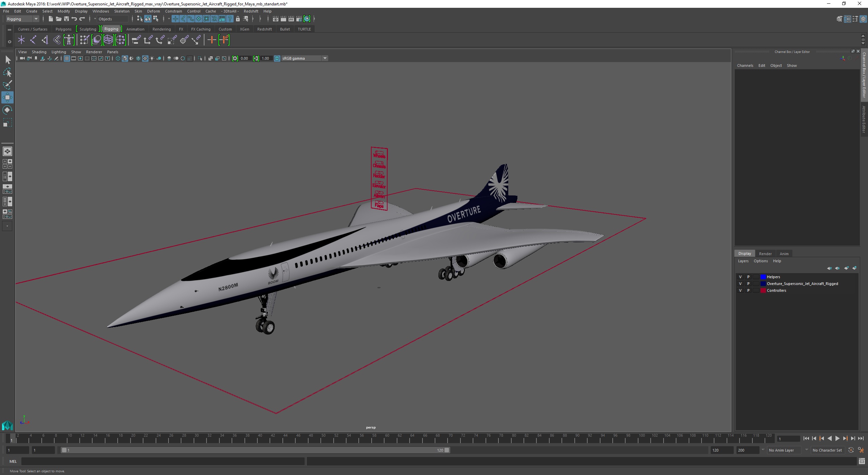Open the Render layer tab
Viewport: 868px width, 475px height.
point(765,253)
